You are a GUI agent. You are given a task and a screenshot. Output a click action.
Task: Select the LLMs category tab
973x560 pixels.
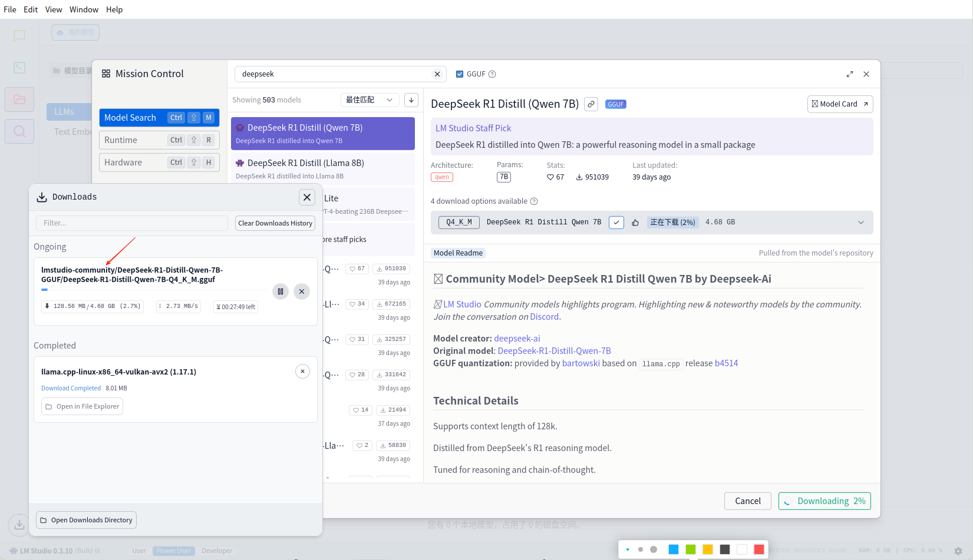tap(69, 112)
